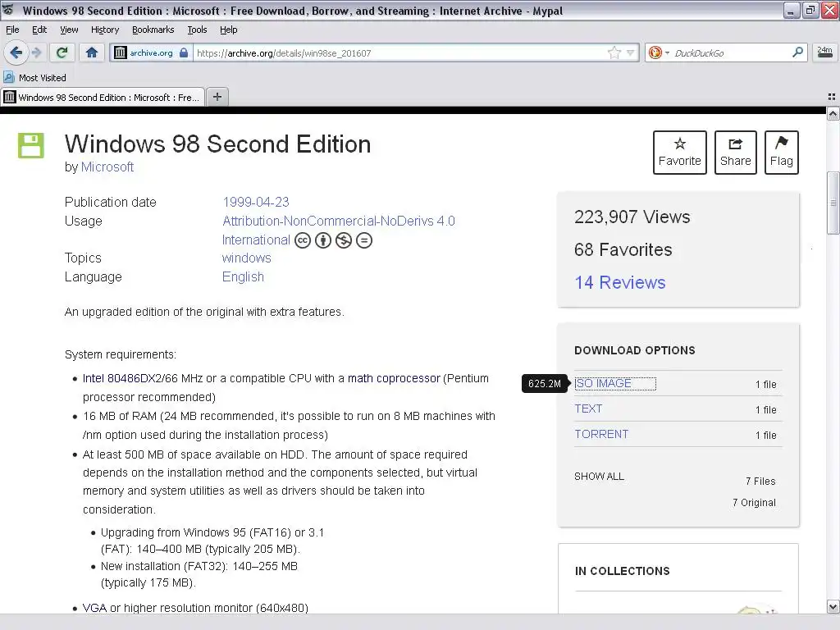The width and height of the screenshot is (840, 630).
Task: Click the non-commercial dollar license icon
Action: pyautogui.click(x=344, y=240)
